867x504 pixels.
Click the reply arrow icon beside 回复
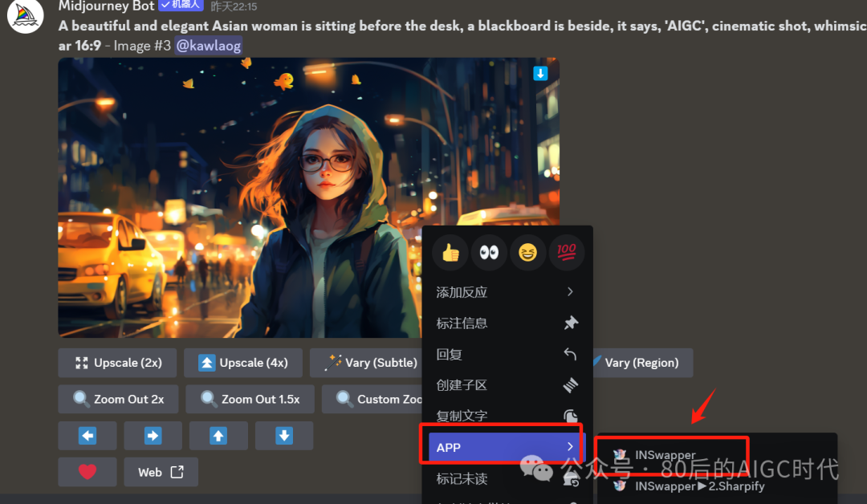click(x=570, y=354)
